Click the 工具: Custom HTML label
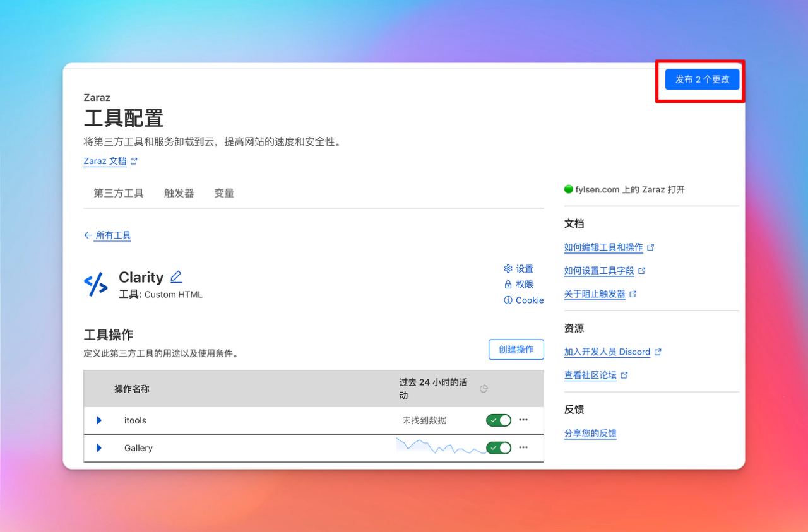Viewport: 808px width, 532px height. pos(160,295)
